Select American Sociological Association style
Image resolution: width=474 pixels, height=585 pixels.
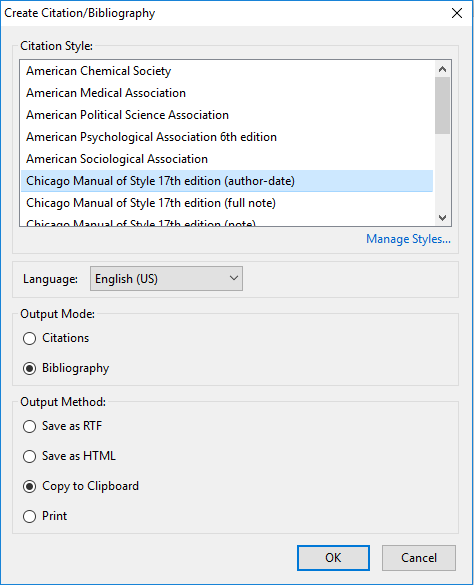[x=227, y=159]
